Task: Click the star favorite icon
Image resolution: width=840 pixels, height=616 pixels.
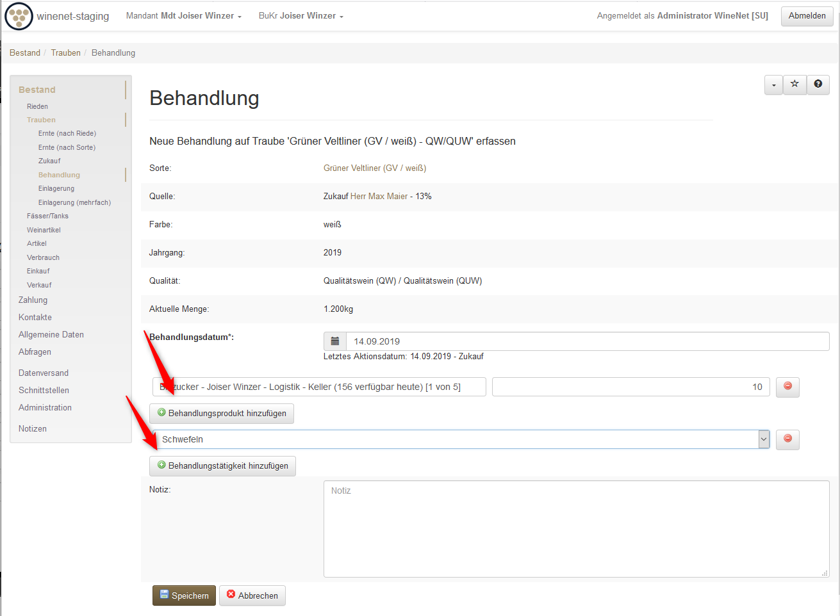Action: click(795, 85)
